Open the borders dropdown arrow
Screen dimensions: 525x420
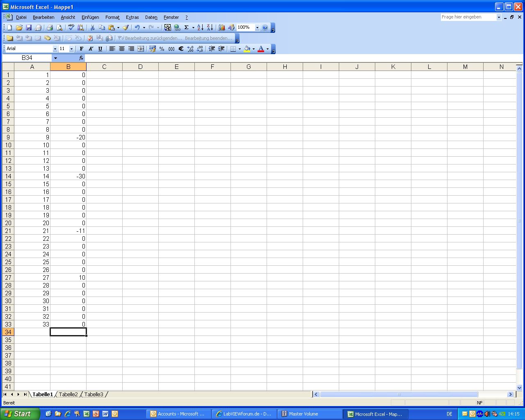240,49
